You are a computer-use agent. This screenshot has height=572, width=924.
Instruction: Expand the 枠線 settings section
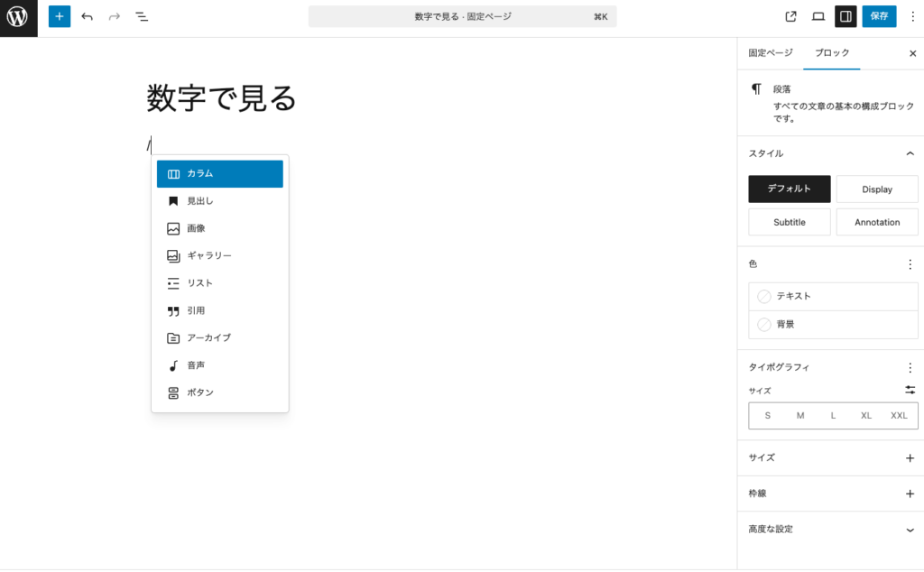(x=910, y=493)
